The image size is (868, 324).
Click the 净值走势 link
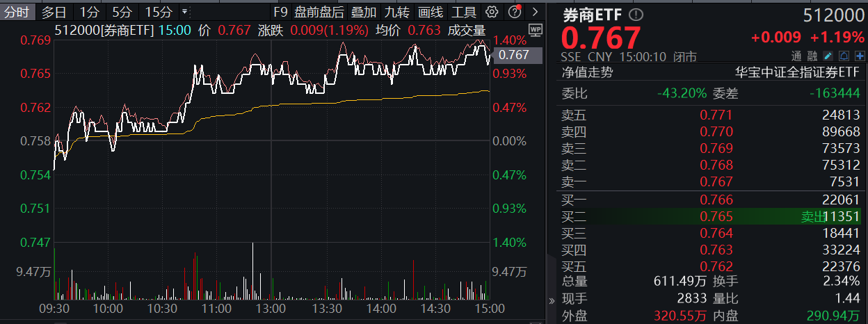pyautogui.click(x=588, y=71)
